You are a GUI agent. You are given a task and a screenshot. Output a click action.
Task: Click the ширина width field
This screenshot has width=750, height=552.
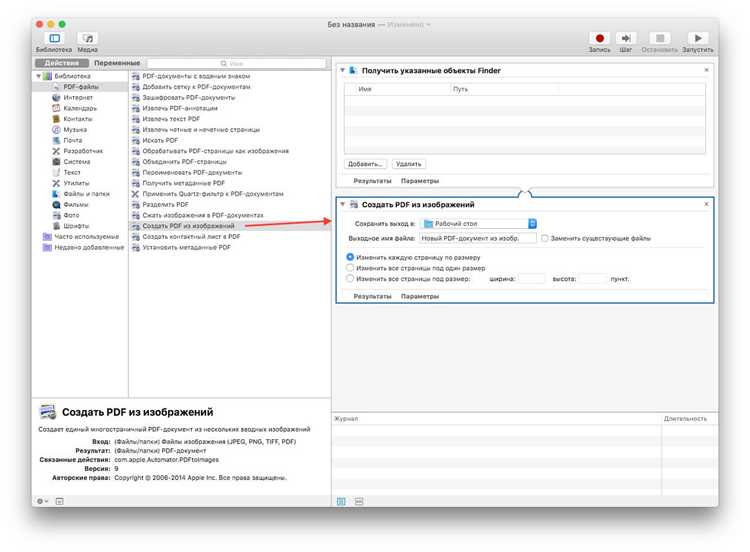[531, 278]
